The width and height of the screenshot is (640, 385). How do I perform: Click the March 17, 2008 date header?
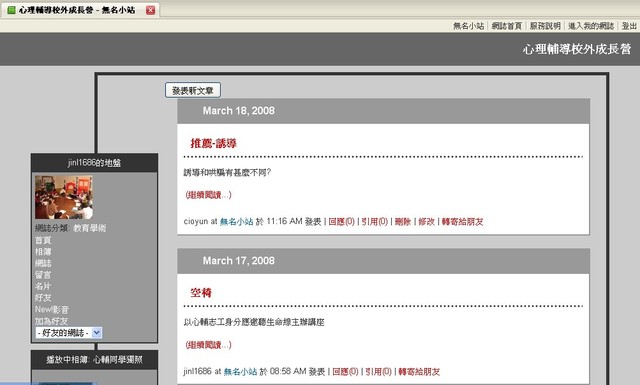[x=239, y=260]
